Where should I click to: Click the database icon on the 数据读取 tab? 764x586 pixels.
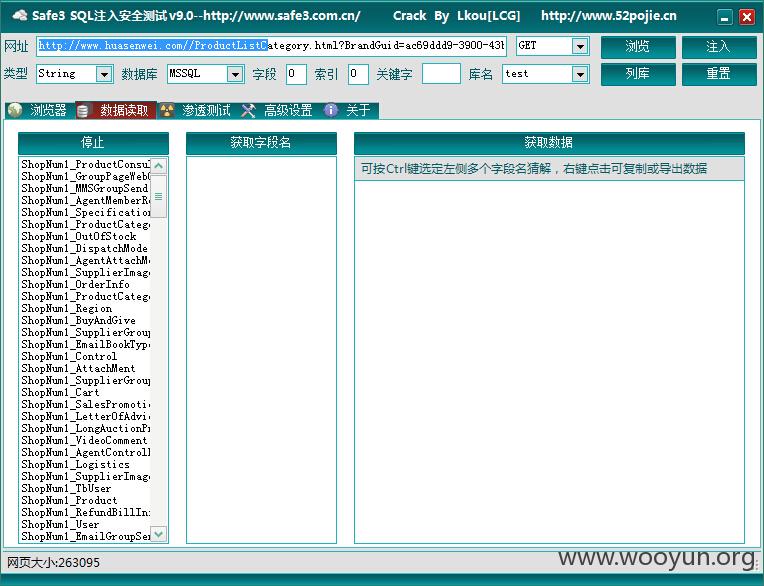click(x=83, y=111)
